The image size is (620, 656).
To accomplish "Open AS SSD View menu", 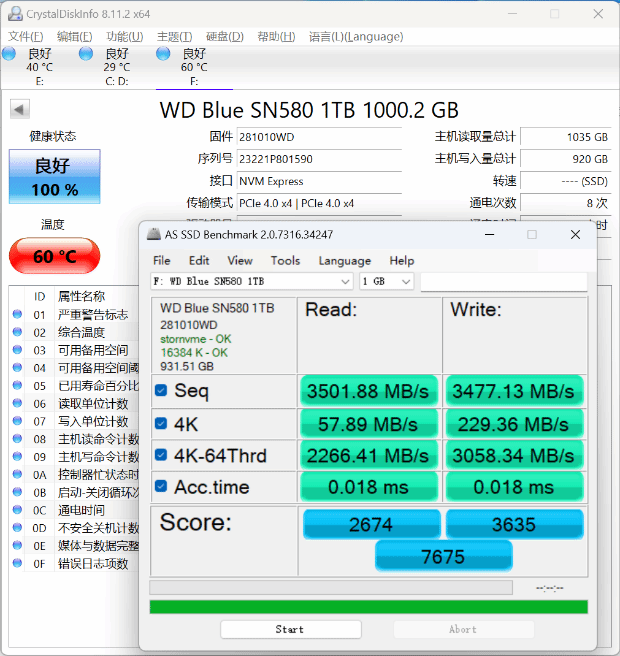I will 240,261.
